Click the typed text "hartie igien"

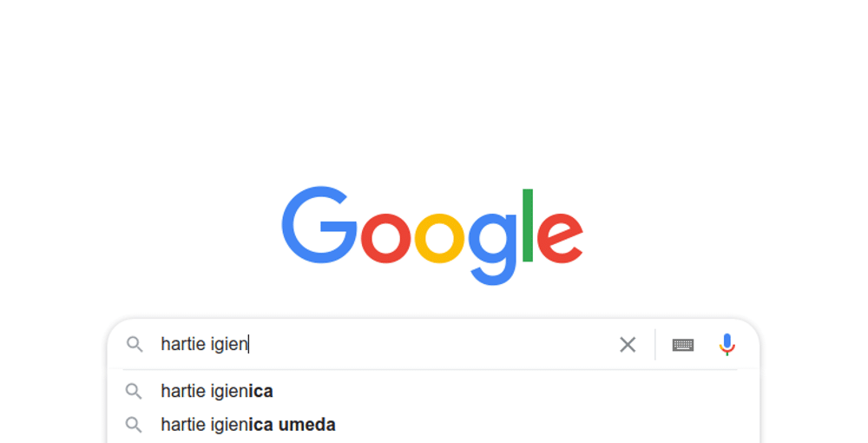(204, 345)
